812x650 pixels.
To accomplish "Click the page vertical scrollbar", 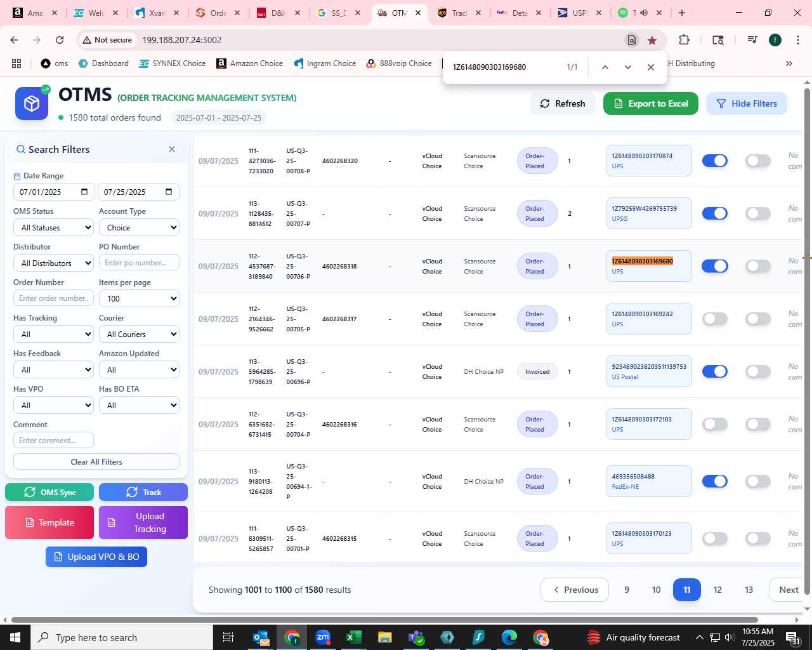I will point(808,343).
